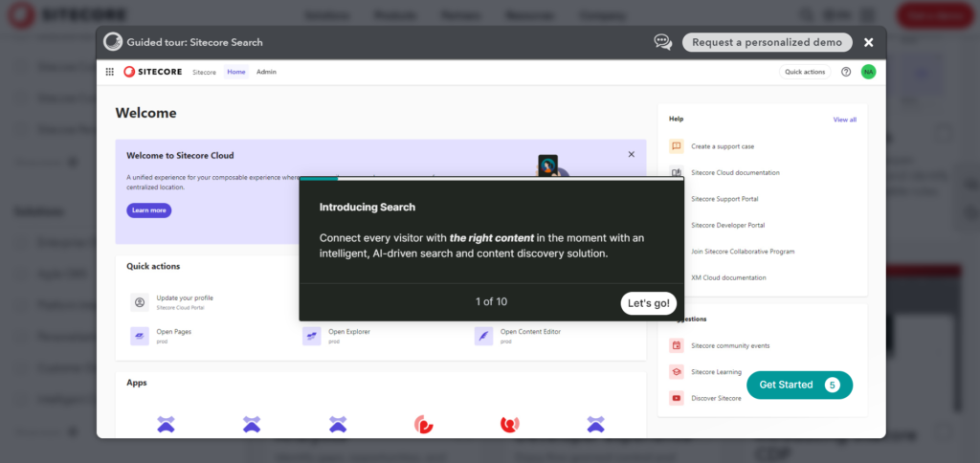Screen dimensions: 980x463
Task: Switch to the Home tab
Action: (236, 72)
